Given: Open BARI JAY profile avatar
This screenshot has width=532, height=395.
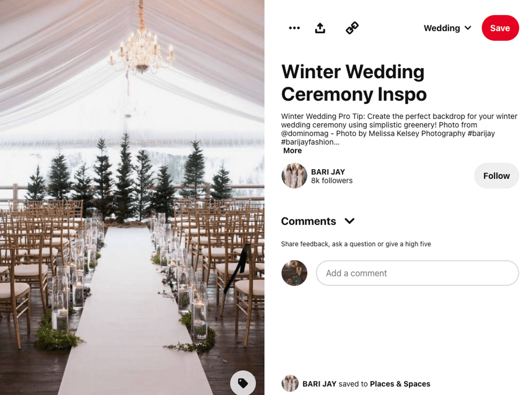Looking at the screenshot, I should click(x=294, y=176).
